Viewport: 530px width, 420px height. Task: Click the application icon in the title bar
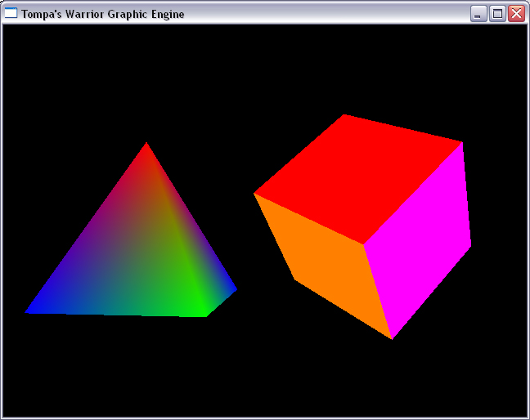click(x=11, y=14)
